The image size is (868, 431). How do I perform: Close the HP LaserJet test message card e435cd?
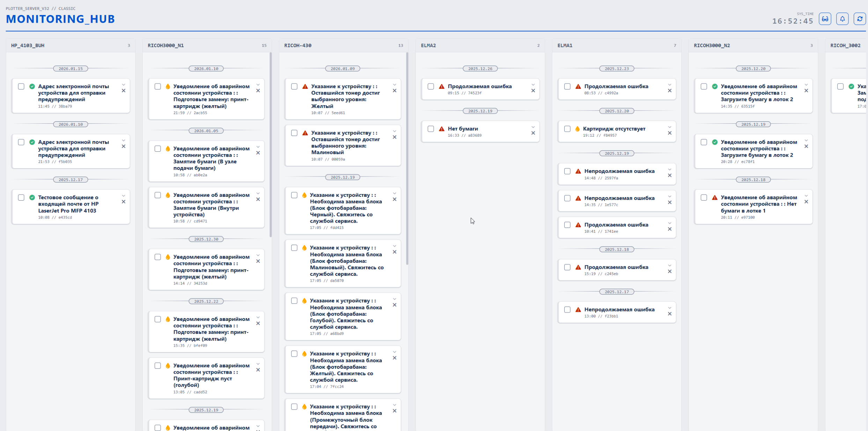point(124,202)
